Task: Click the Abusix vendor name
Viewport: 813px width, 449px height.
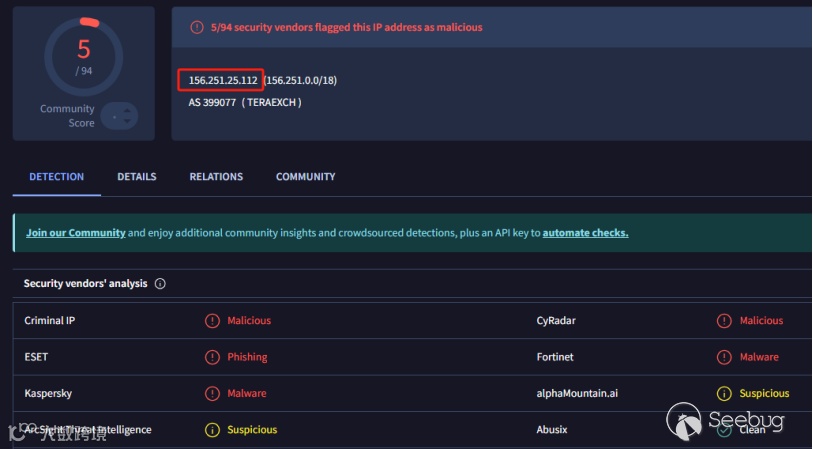Action: 552,429
